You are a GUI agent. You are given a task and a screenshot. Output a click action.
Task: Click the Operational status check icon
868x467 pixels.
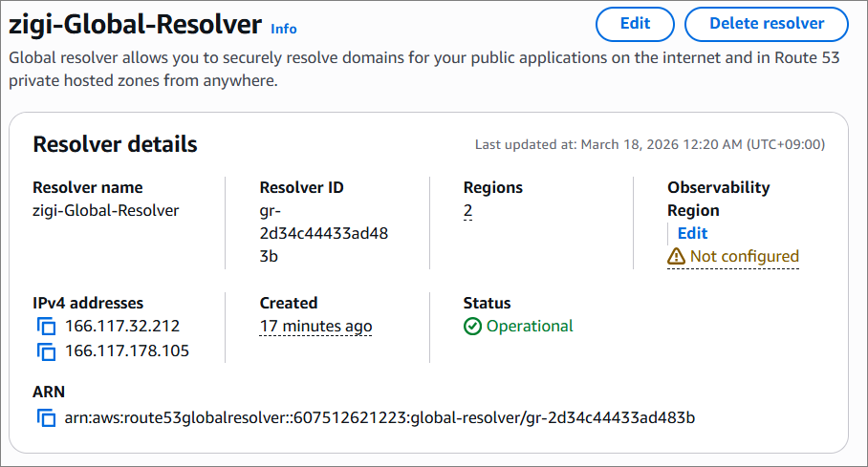[x=472, y=327]
